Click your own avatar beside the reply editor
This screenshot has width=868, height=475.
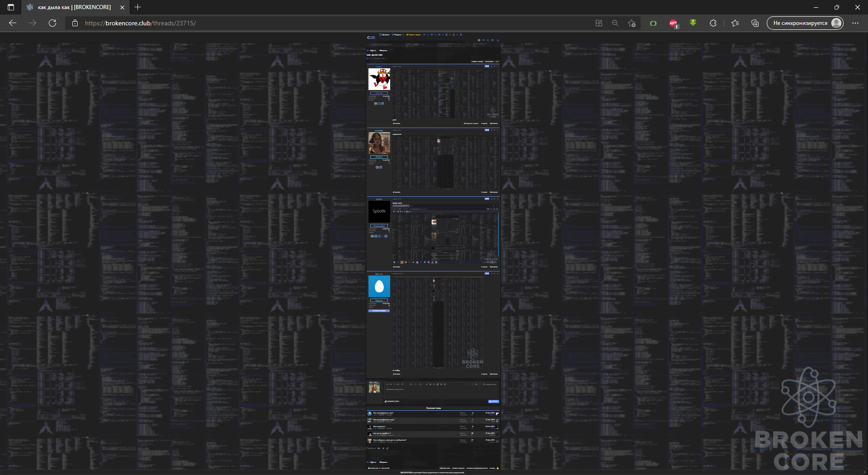(374, 387)
